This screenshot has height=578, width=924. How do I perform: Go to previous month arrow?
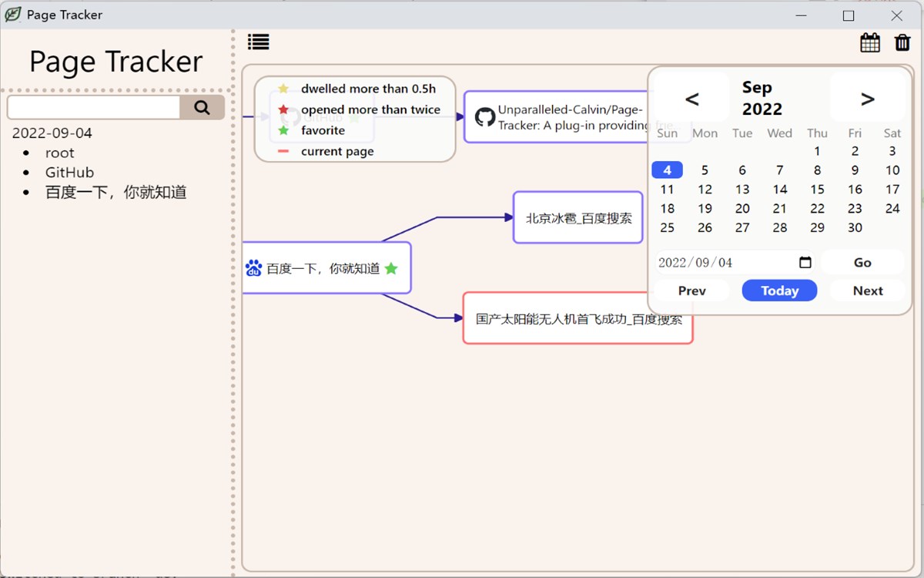tap(692, 98)
